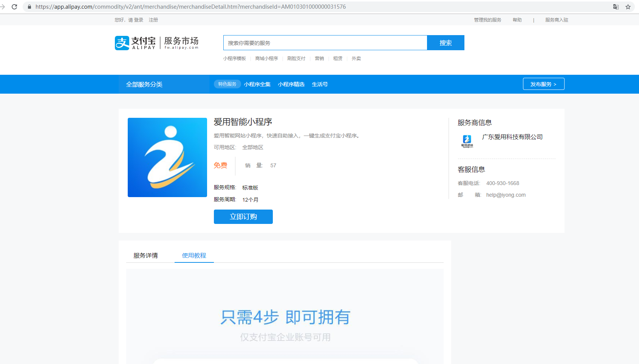Click the 请登录 login link

(x=136, y=20)
